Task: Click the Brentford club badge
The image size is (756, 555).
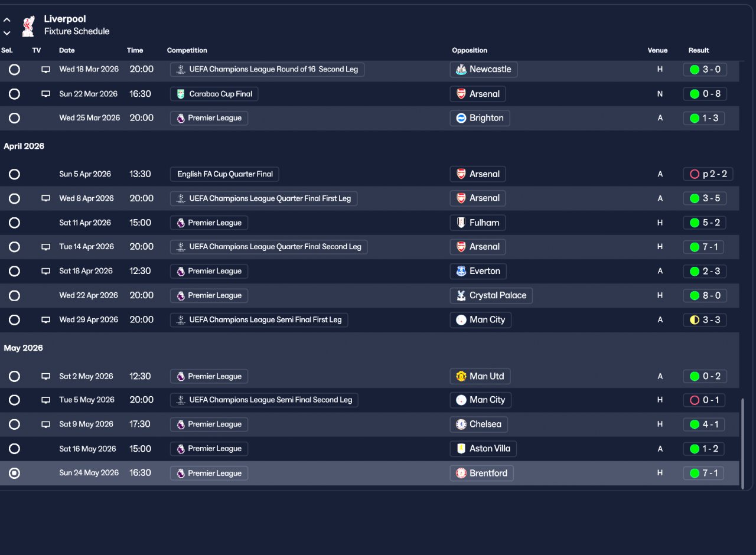Action: [461, 473]
